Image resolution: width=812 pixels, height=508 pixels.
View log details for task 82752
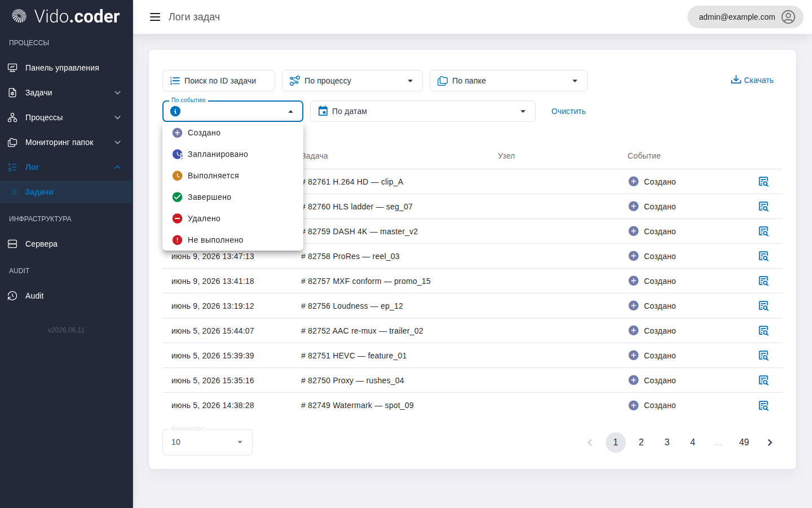[x=764, y=331]
